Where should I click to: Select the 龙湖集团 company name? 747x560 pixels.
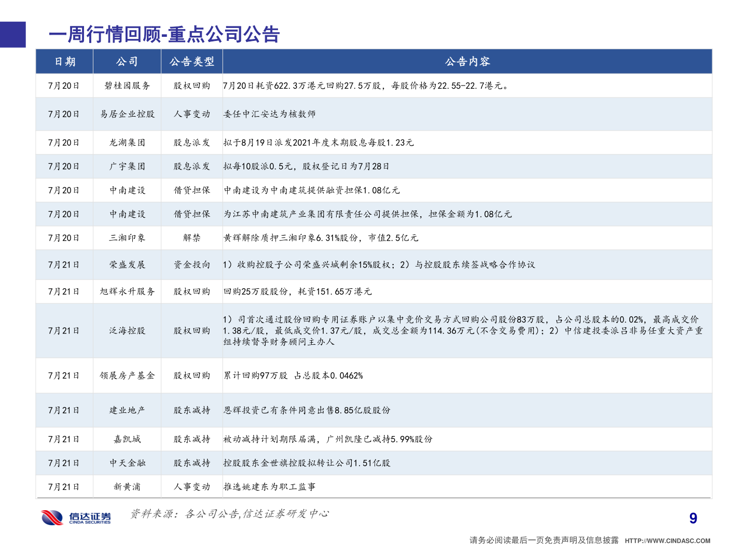pos(127,142)
